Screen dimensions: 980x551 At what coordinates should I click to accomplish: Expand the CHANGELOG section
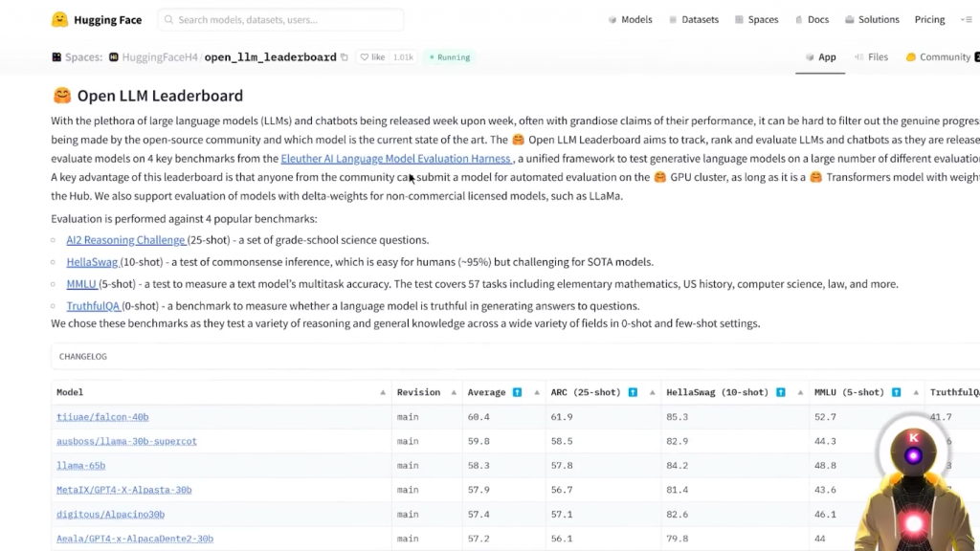[83, 357]
